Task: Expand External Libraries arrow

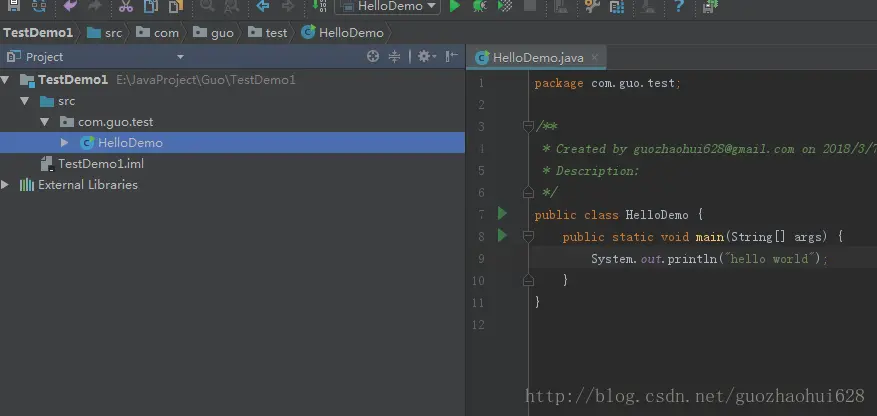Action: pyautogui.click(x=5, y=185)
